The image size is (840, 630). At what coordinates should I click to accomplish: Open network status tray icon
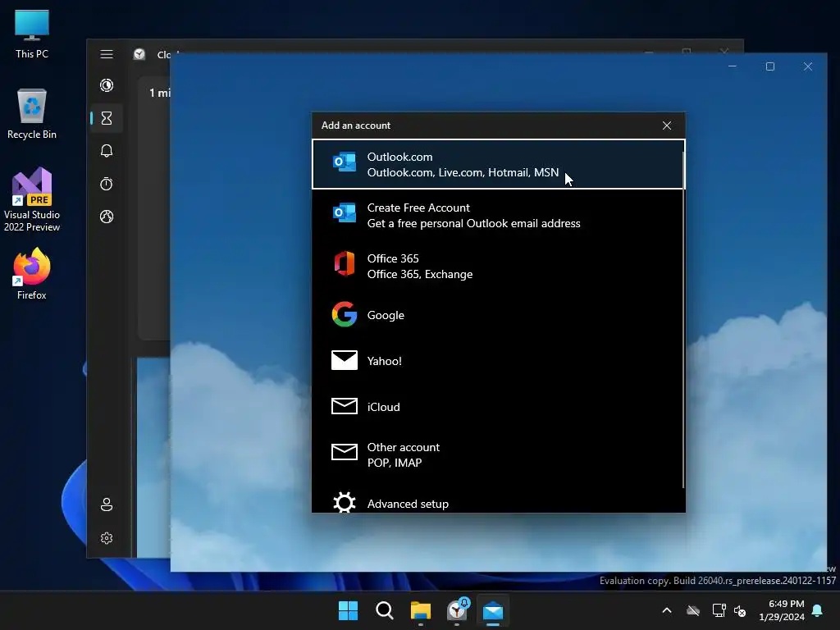point(719,610)
